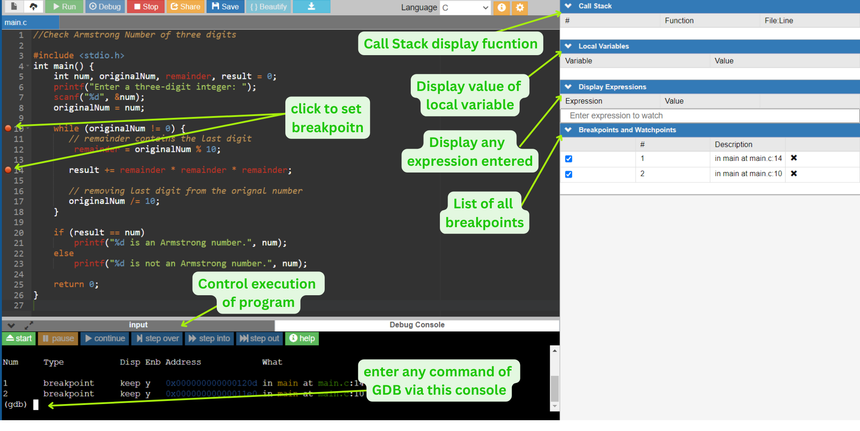Open debugger help
This screenshot has height=431, width=860.
(302, 338)
